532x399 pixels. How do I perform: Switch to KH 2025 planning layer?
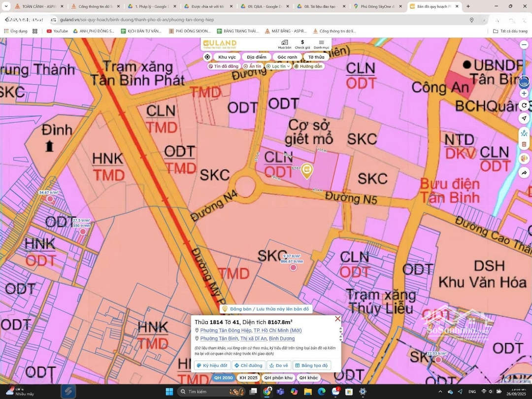(x=248, y=378)
